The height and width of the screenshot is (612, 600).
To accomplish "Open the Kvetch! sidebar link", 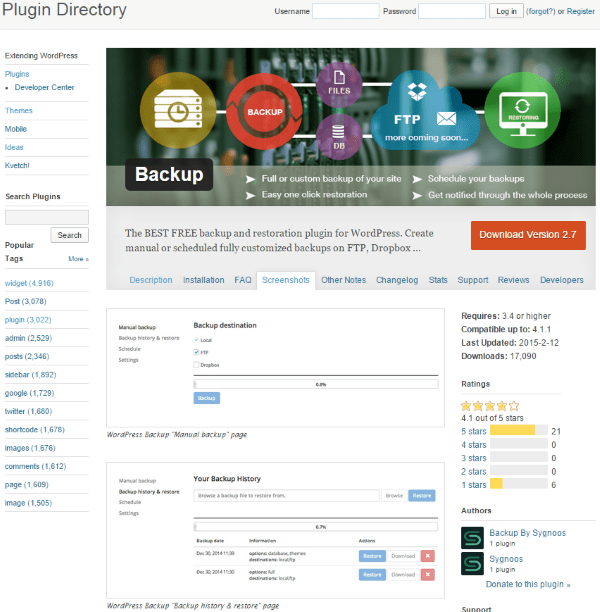I will [x=17, y=165].
